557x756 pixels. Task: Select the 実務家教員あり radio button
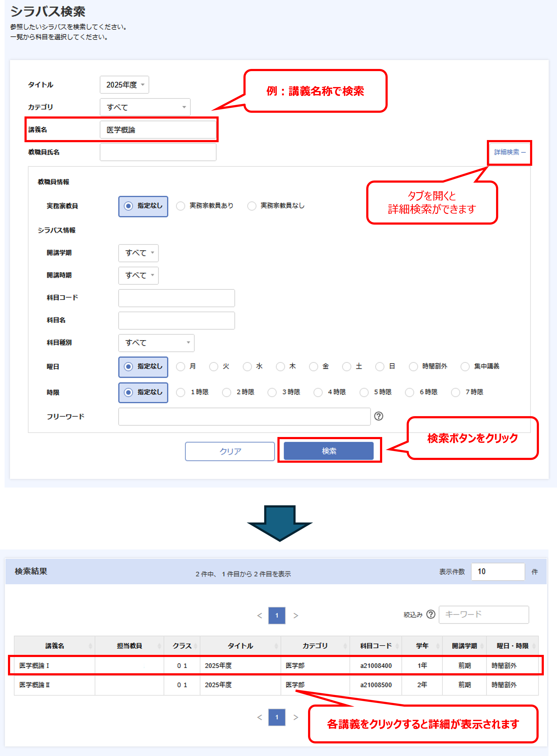[x=181, y=206]
